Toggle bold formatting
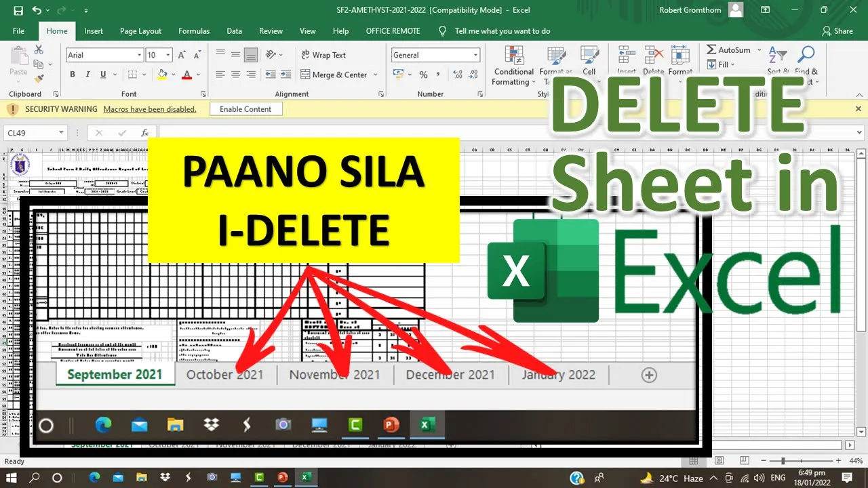Viewport: 868px width, 488px height. (73, 75)
